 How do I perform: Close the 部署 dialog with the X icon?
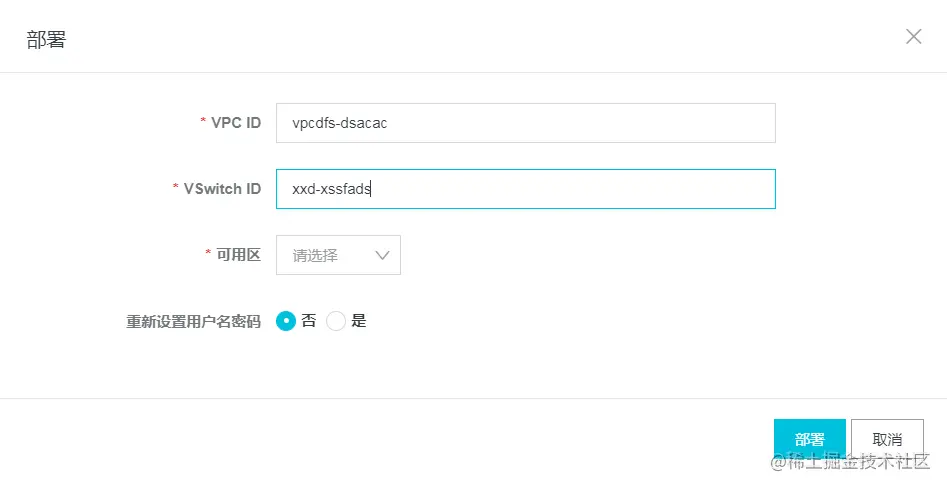point(913,36)
